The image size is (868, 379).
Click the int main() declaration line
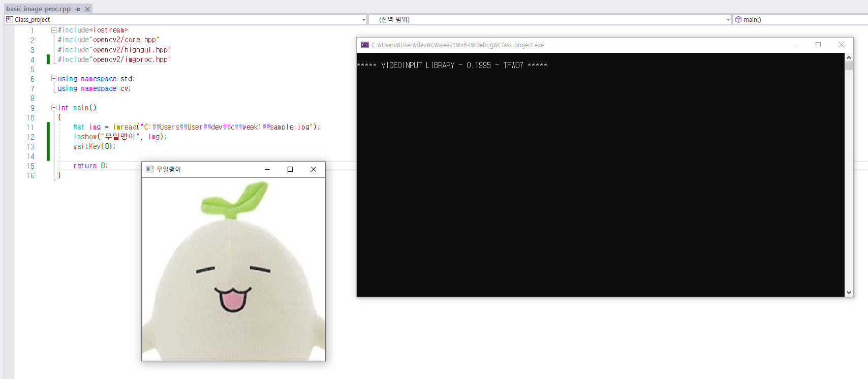(x=77, y=108)
